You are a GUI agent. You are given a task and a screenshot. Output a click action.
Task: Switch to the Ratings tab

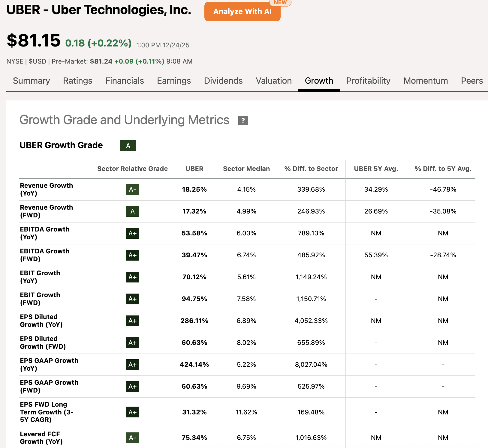78,81
